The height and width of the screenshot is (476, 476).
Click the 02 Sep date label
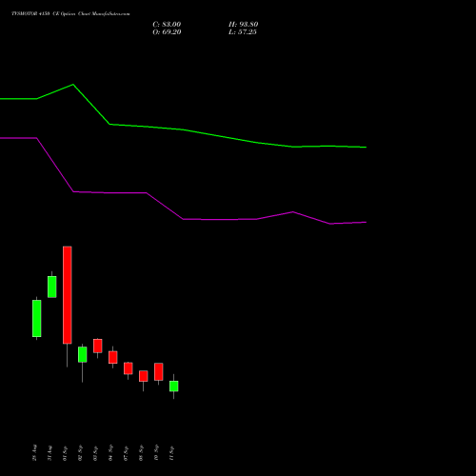80,452
